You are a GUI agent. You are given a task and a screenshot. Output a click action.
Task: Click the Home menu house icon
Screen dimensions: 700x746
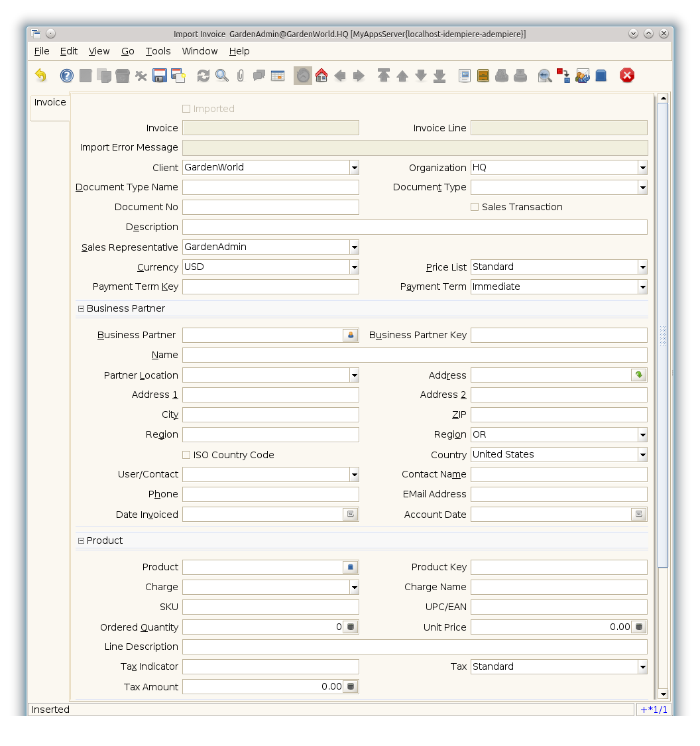click(321, 76)
